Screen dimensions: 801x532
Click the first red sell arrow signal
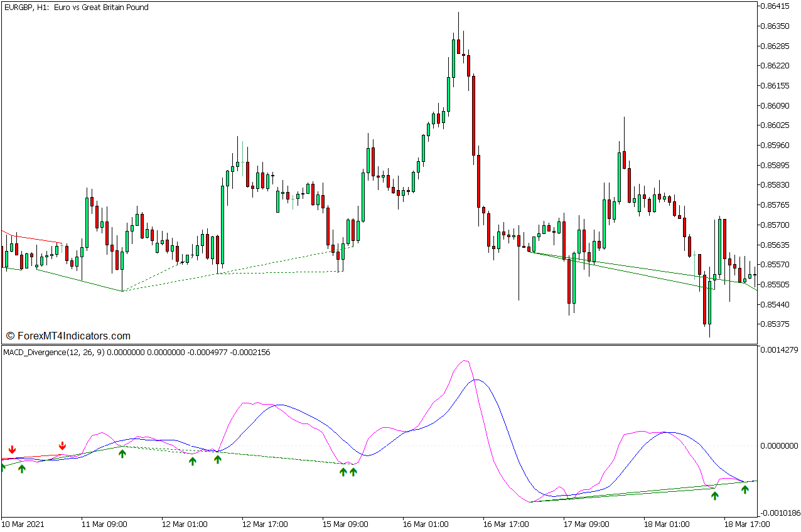[13, 449]
